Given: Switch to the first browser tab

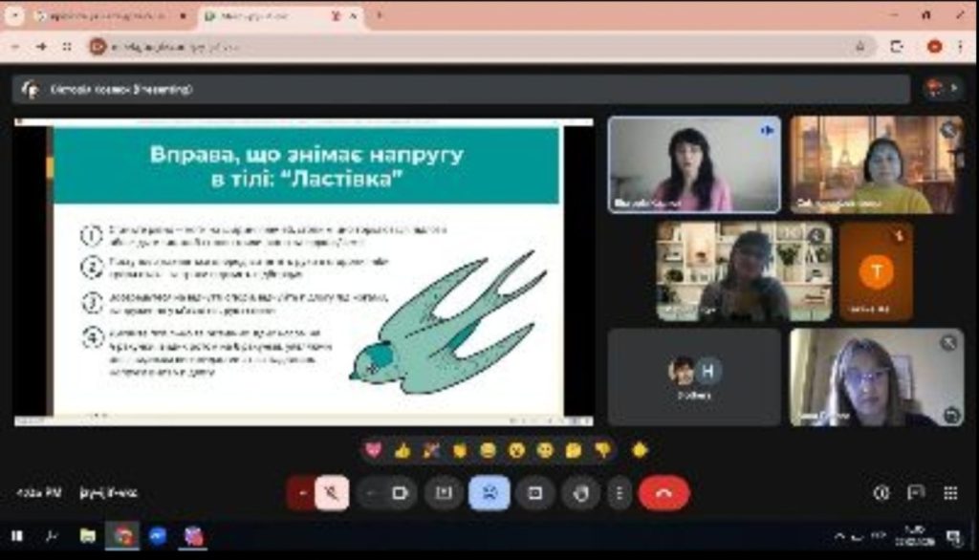Looking at the screenshot, I should pyautogui.click(x=103, y=16).
